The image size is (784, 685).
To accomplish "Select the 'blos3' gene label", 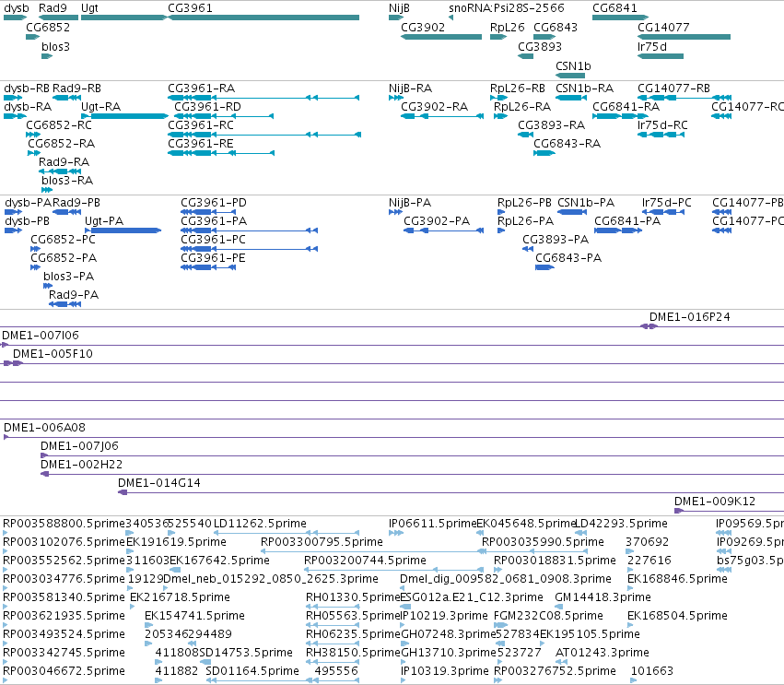I will click(55, 46).
